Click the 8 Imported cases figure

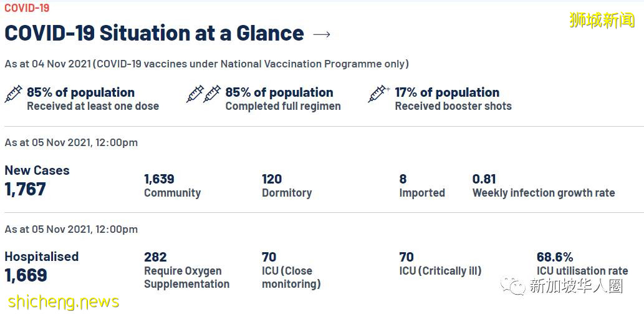pyautogui.click(x=403, y=179)
